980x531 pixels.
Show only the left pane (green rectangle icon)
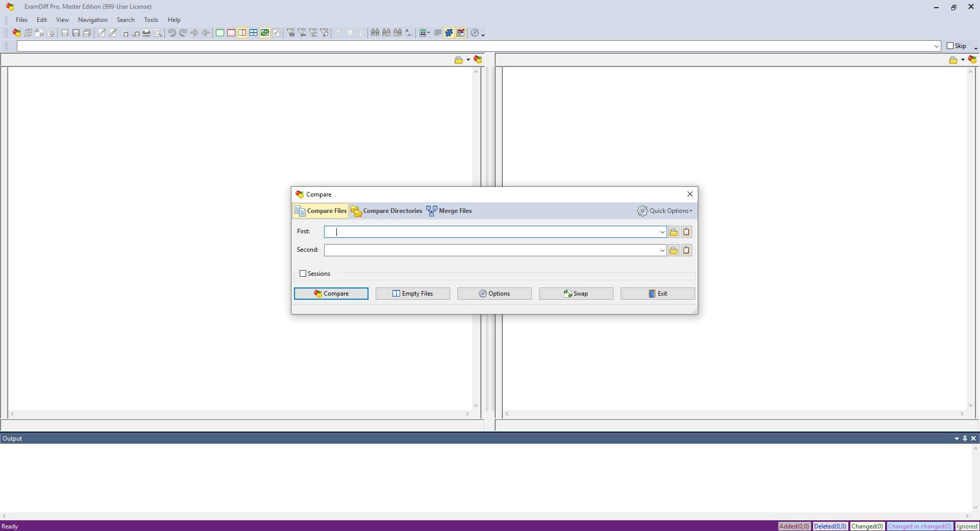(x=220, y=33)
